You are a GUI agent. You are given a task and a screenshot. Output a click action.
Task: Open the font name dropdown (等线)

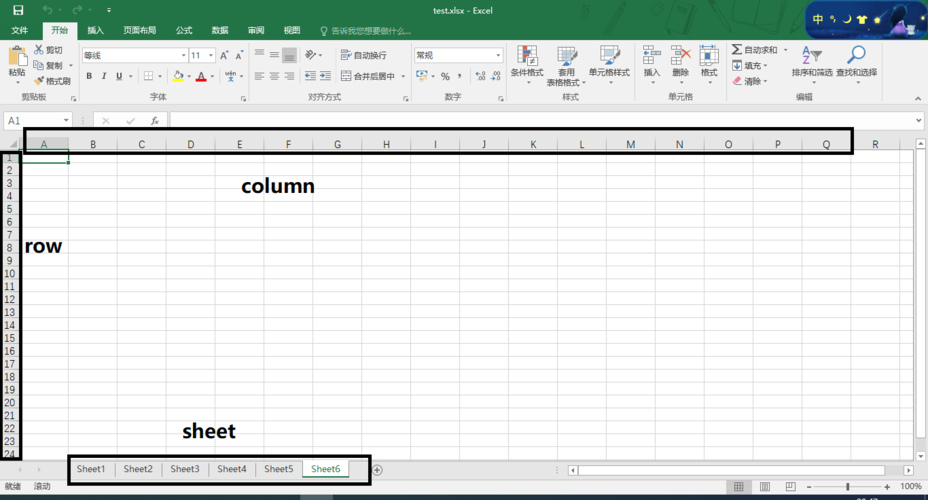click(x=184, y=56)
